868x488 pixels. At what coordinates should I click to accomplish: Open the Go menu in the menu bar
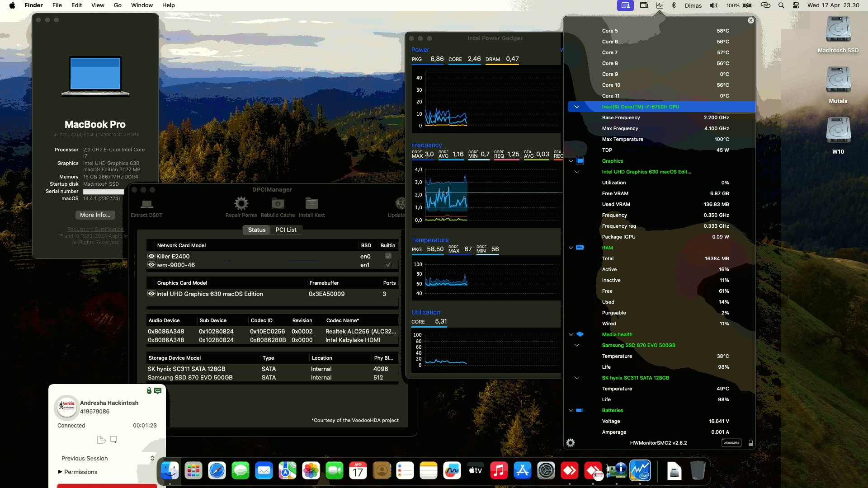(x=117, y=5)
